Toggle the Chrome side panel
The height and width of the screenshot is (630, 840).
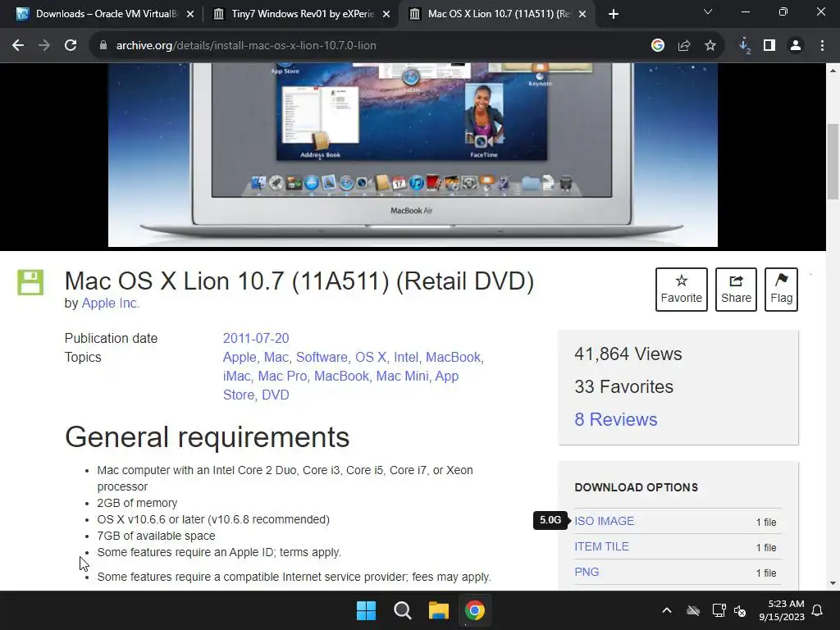(x=769, y=46)
